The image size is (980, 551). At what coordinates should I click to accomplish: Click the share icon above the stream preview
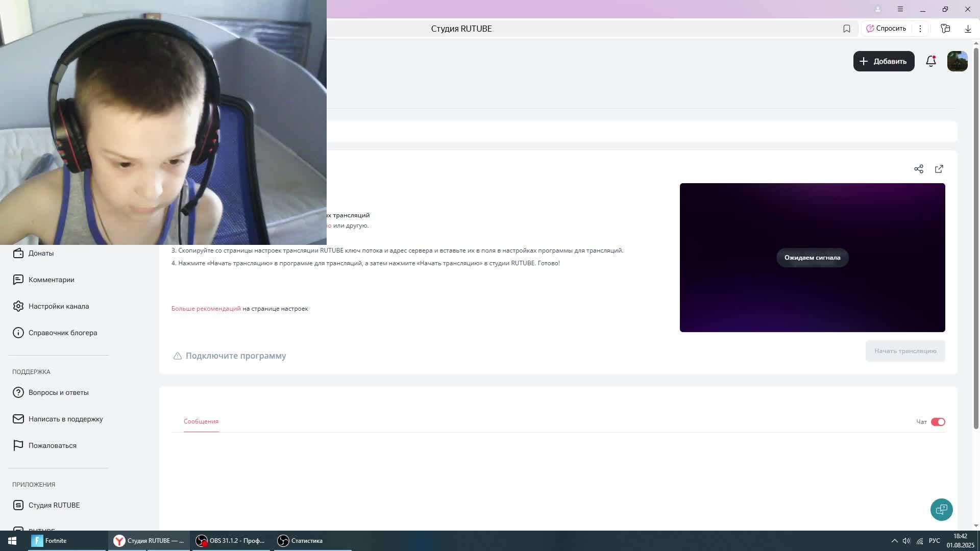click(x=919, y=169)
